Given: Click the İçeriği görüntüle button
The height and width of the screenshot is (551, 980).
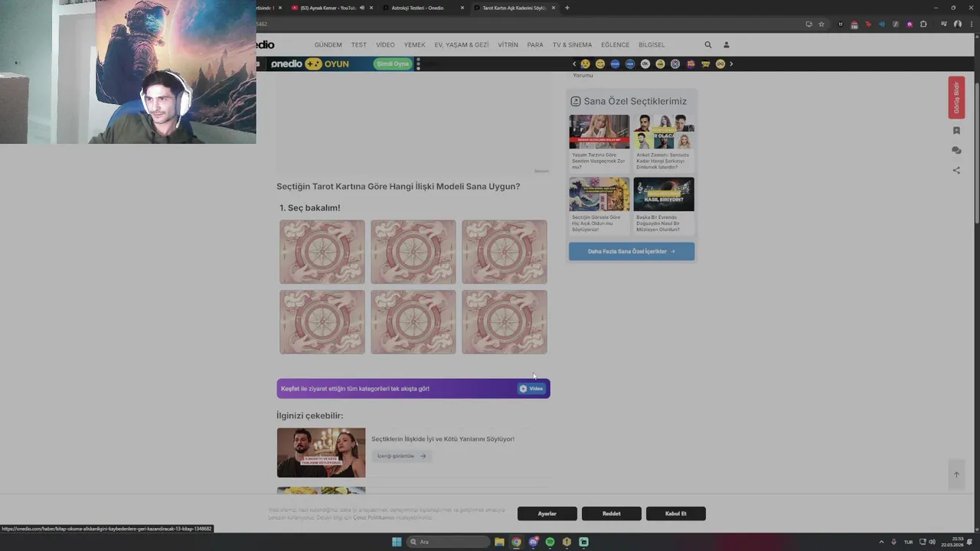Looking at the screenshot, I should 401,456.
